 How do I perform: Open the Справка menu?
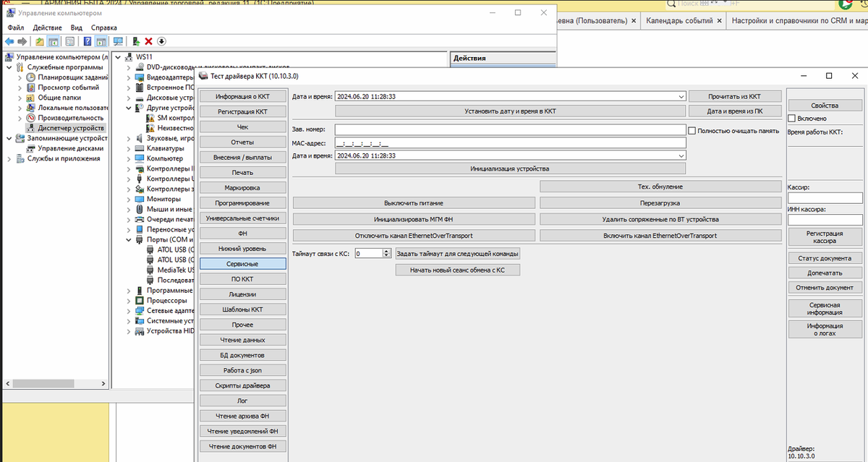pos(104,27)
